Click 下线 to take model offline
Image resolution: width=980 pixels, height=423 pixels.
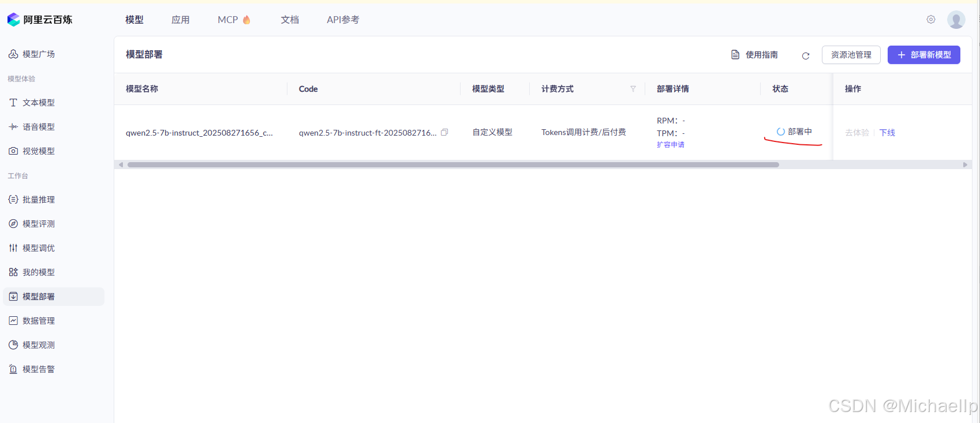[887, 133]
